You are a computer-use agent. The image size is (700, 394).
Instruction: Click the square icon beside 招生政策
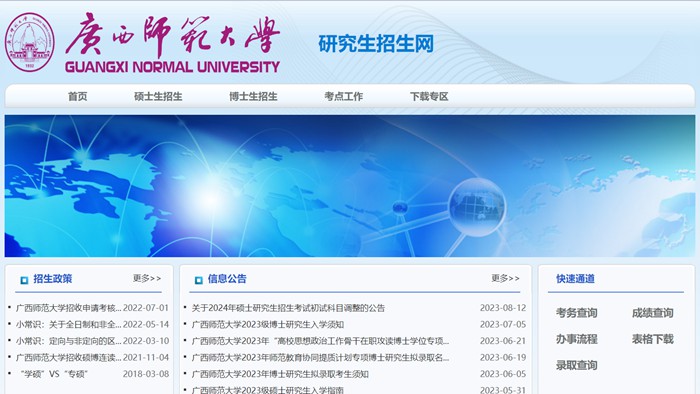24,280
